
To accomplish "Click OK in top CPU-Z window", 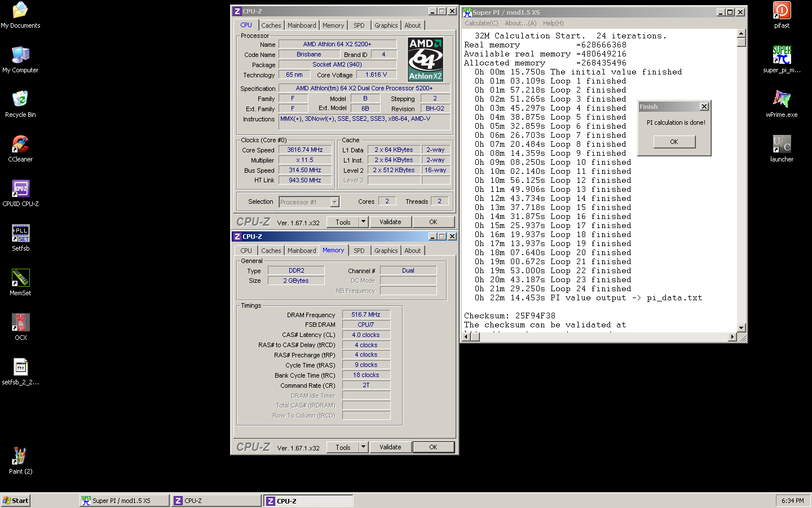I will 433,222.
